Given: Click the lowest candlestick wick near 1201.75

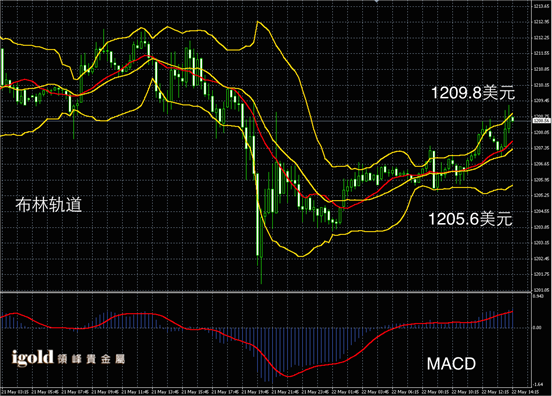Looking at the screenshot, I should pos(261,271).
